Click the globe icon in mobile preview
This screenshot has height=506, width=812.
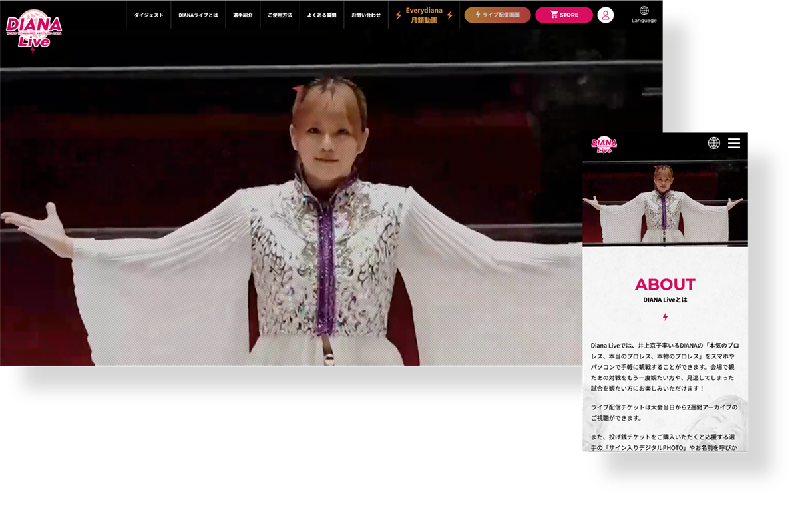[713, 143]
